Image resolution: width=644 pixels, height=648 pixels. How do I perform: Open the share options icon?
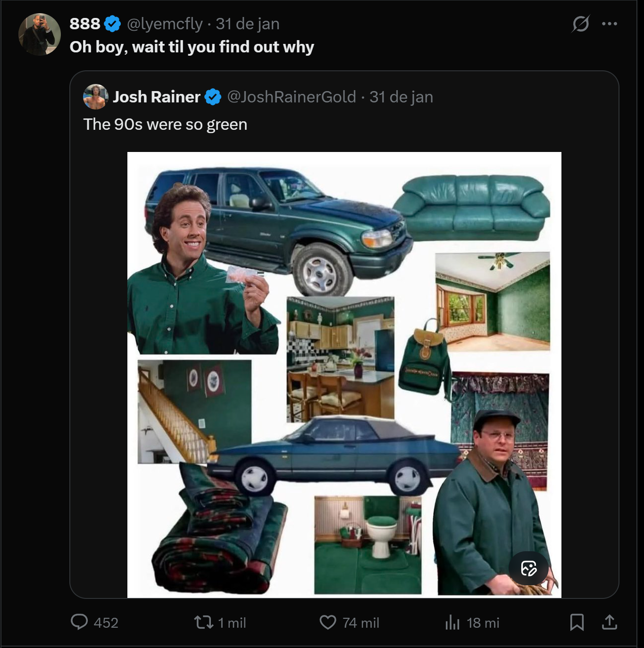point(609,623)
